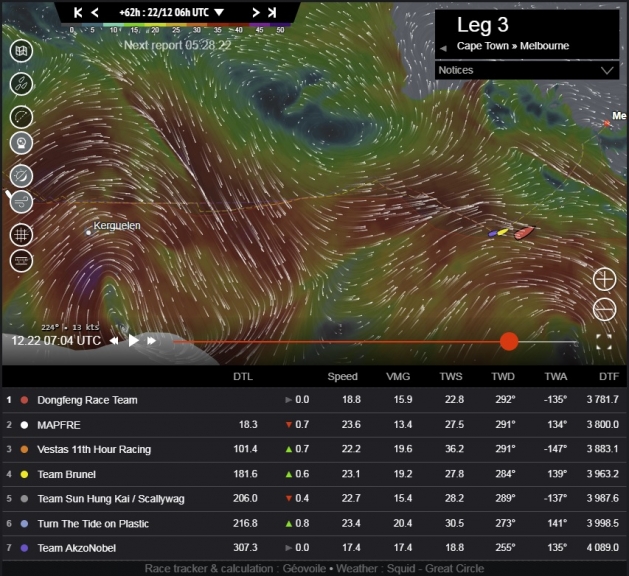Sort by TWD column
Viewport: 629px width, 576px height.
503,377
